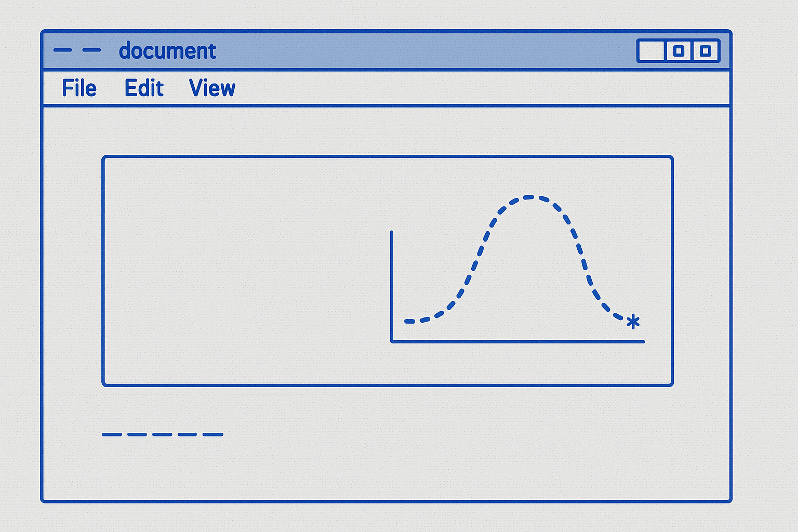This screenshot has height=532, width=798.
Task: Select the asterisk marker ending the curve
Action: [x=633, y=322]
